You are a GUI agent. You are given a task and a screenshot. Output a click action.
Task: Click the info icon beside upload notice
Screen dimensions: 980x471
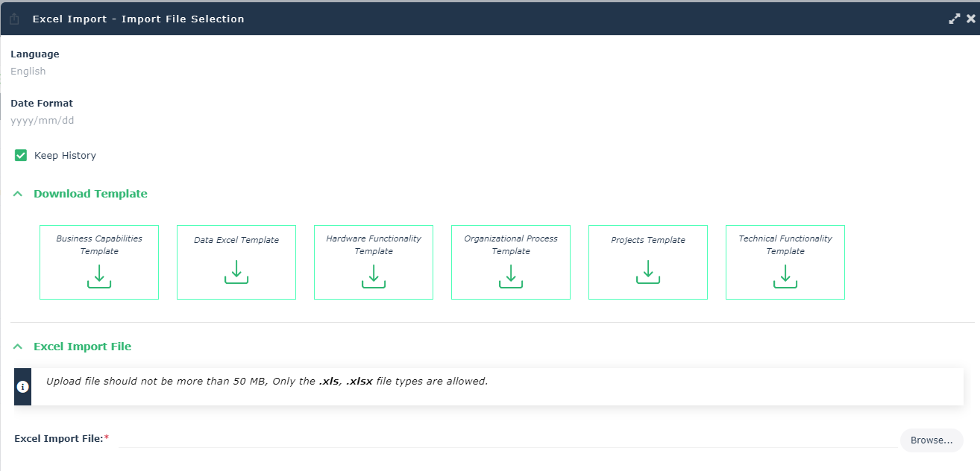tap(23, 386)
